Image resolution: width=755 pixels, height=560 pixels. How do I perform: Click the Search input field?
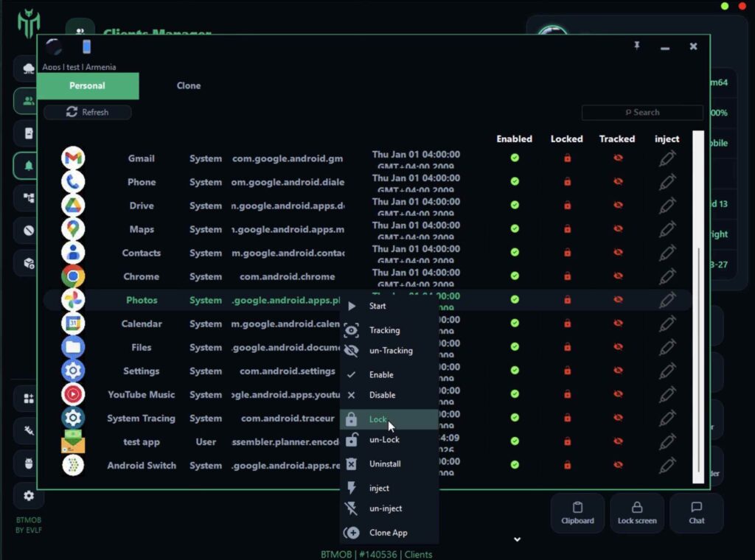tap(642, 112)
